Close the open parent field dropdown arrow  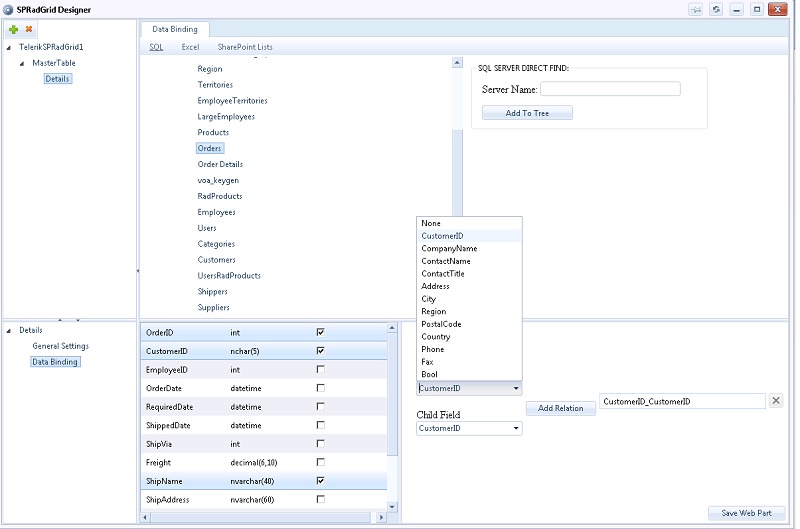[516, 388]
